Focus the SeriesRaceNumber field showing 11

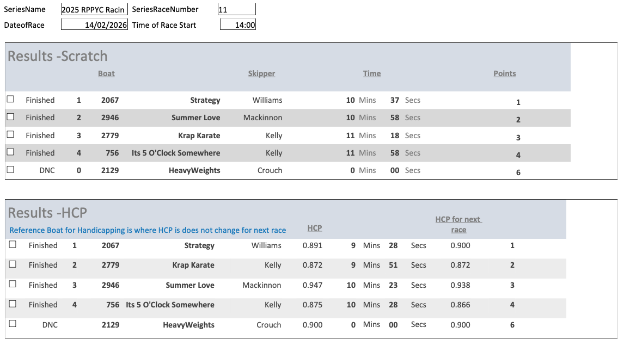pyautogui.click(x=236, y=9)
